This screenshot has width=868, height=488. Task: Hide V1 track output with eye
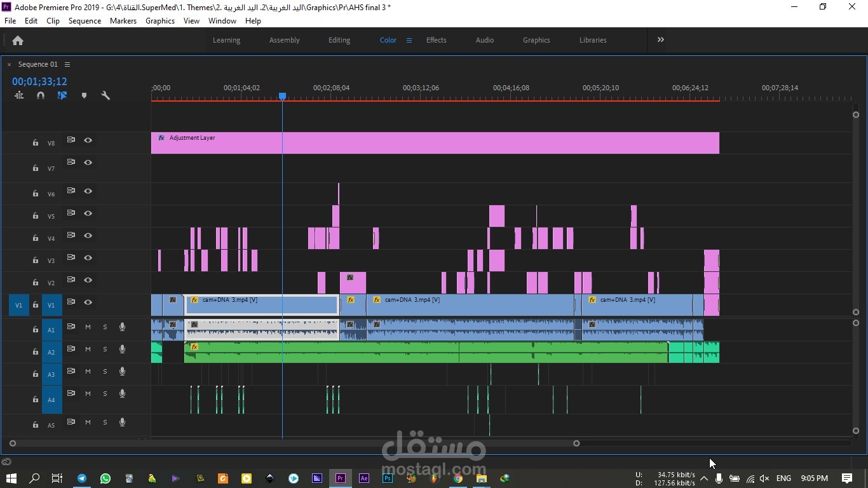(88, 302)
